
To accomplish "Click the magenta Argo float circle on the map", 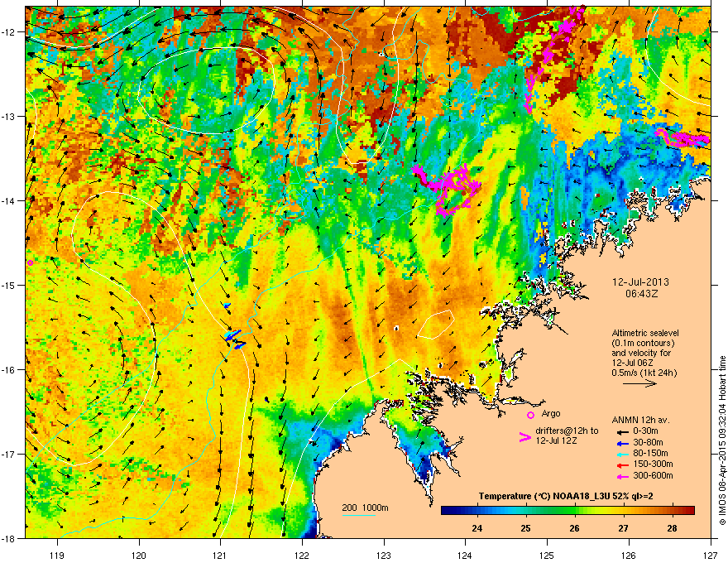I will 30,263.
